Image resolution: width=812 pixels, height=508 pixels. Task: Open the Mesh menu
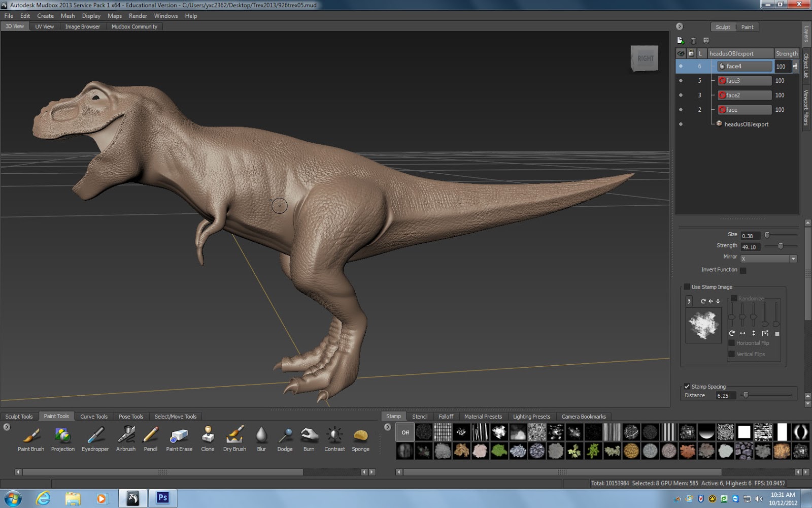(x=67, y=16)
